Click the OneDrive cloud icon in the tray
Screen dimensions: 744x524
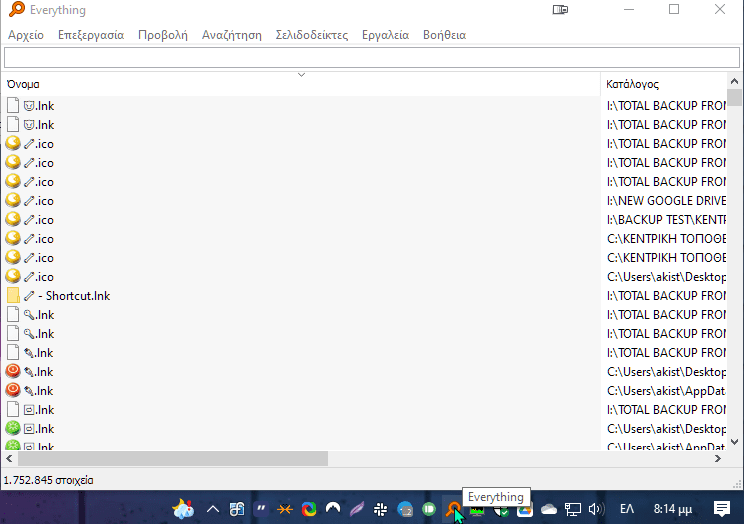point(549,509)
